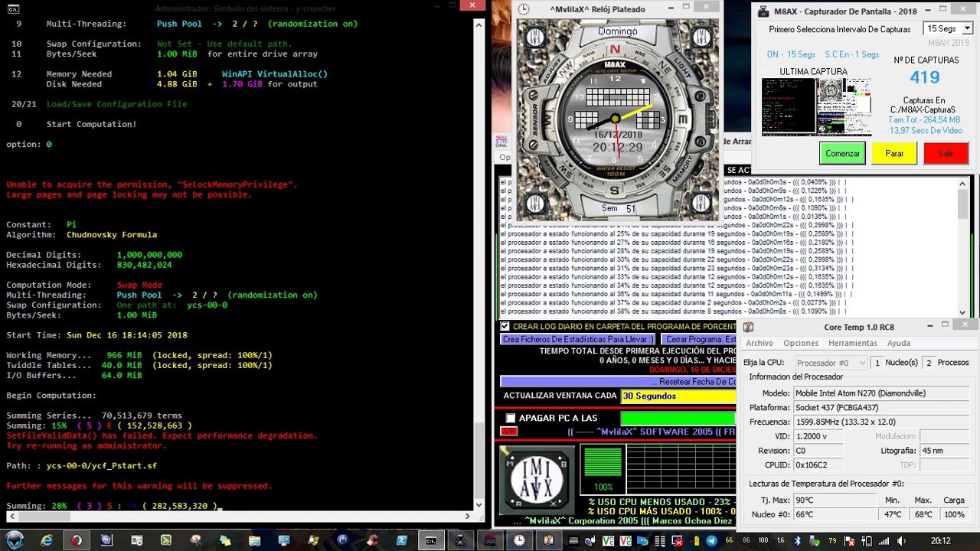
Task: Click the red Salir button
Action: [946, 153]
